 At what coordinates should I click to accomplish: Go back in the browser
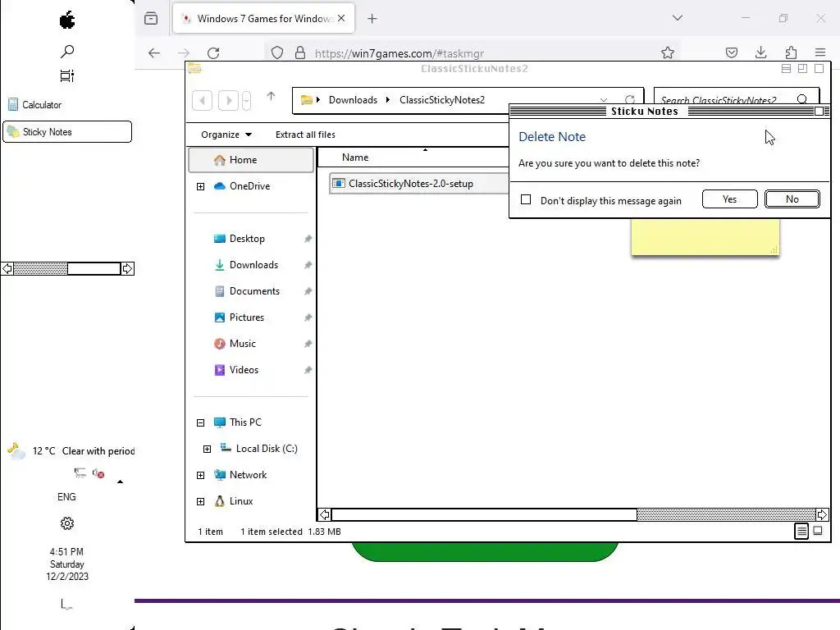(x=154, y=53)
